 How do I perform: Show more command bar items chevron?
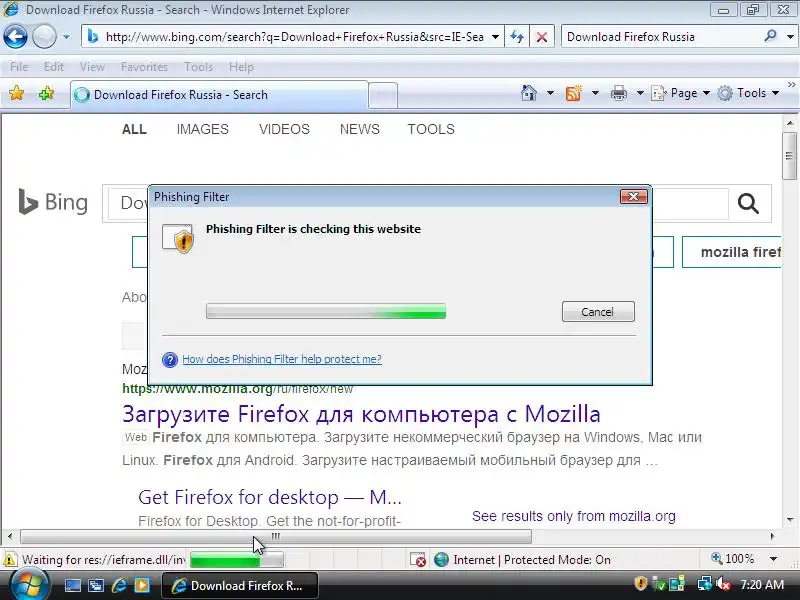791,85
